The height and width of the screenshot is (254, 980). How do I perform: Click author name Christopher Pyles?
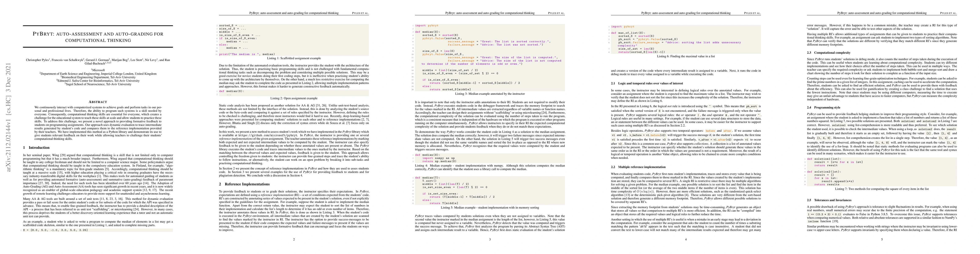click(x=37, y=60)
